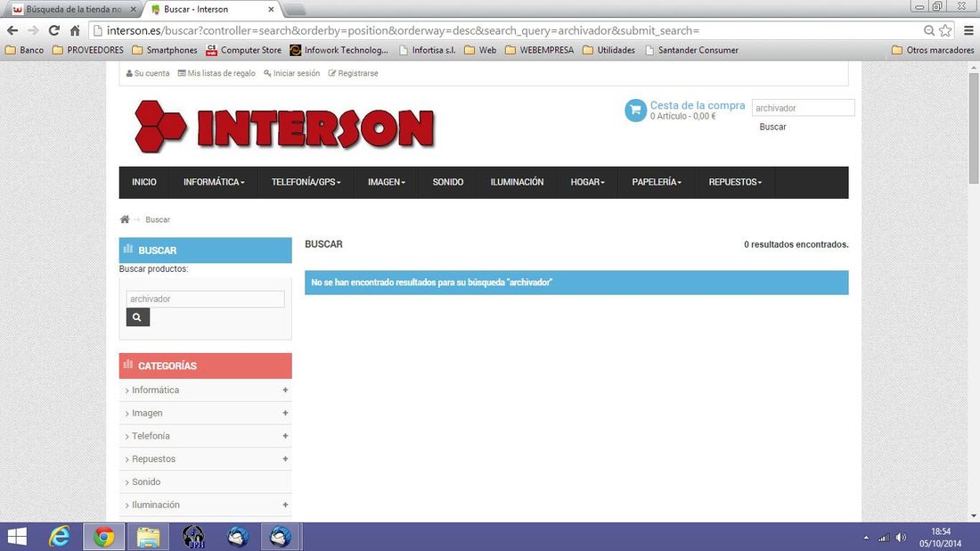Open TELEFONÍA/GPS dropdown menu
Image resolution: width=980 pixels, height=551 pixels.
coord(306,182)
